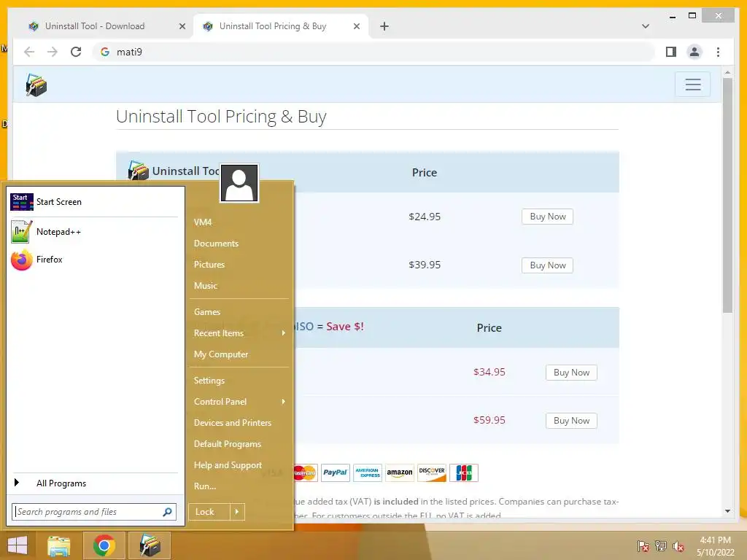Launch Firefox from the start menu
This screenshot has height=560, width=747.
pos(94,260)
